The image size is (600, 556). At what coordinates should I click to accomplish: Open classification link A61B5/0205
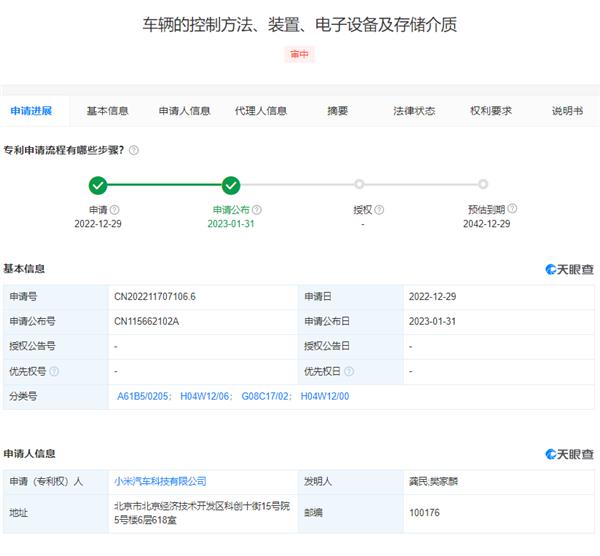click(x=143, y=396)
